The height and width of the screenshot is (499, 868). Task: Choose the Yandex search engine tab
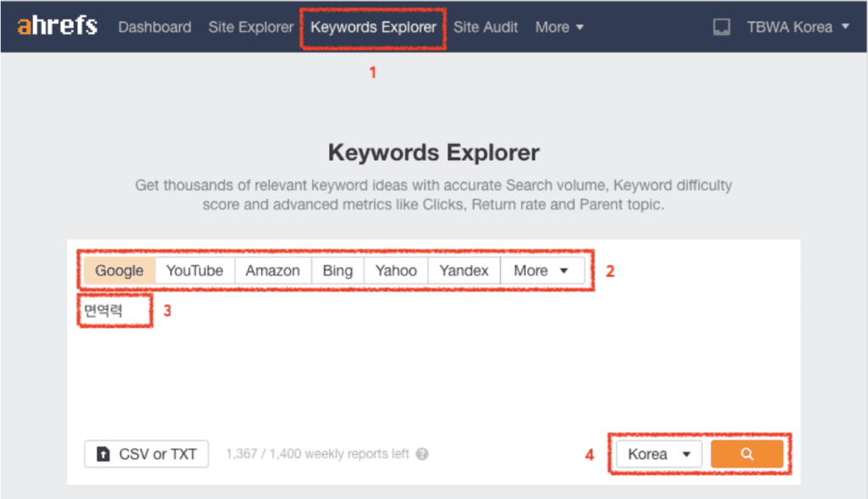tap(464, 270)
